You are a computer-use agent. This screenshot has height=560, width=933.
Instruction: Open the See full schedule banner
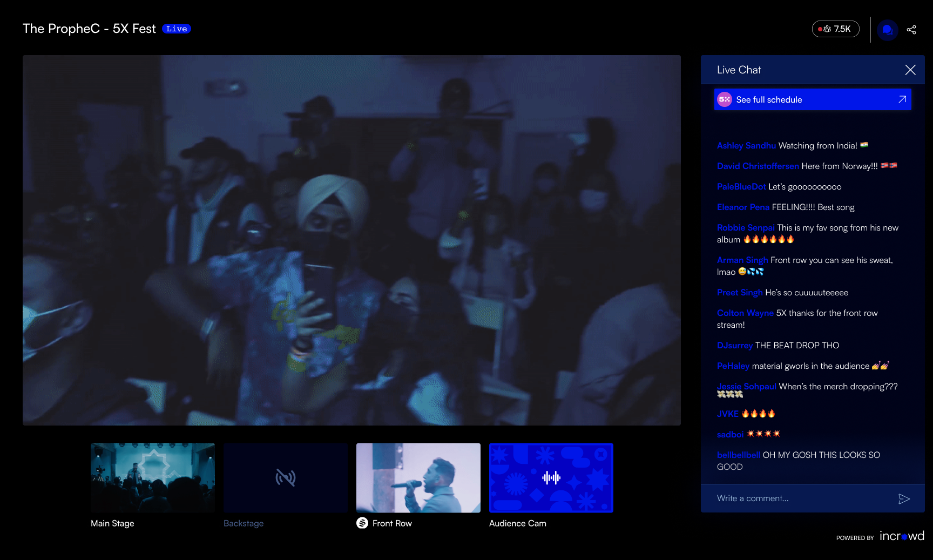813,99
